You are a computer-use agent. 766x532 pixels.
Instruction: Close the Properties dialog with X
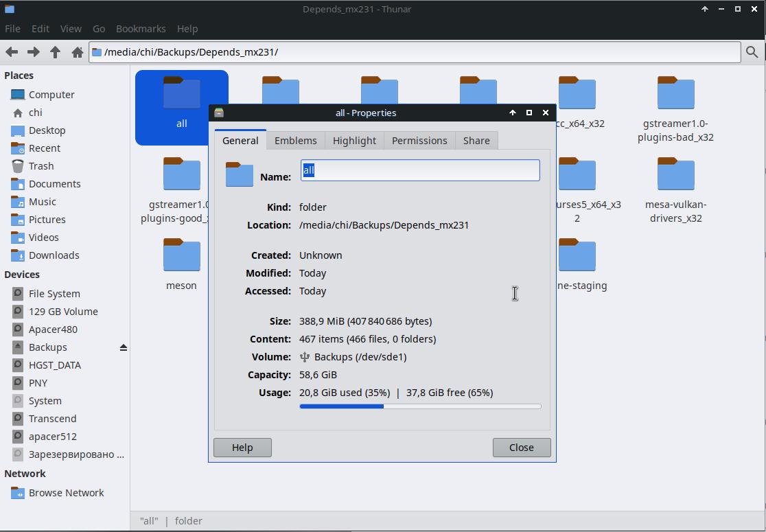coord(546,113)
